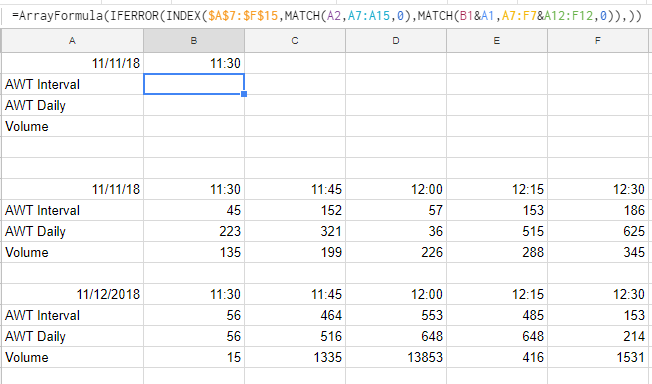Click cell with value 57
The height and width of the screenshot is (384, 652).
[396, 210]
